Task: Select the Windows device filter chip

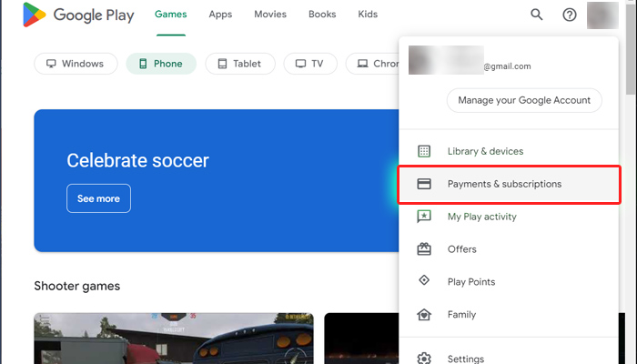Action: 76,64
